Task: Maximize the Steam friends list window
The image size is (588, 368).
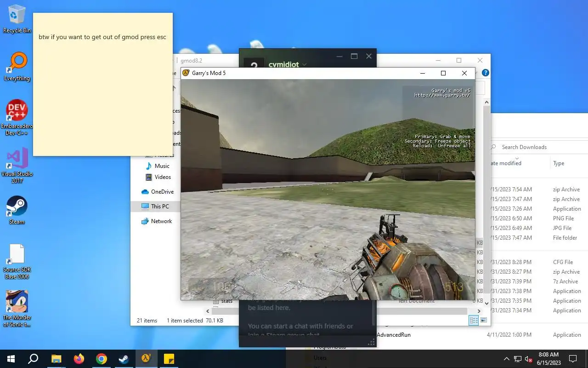Action: pyautogui.click(x=354, y=56)
